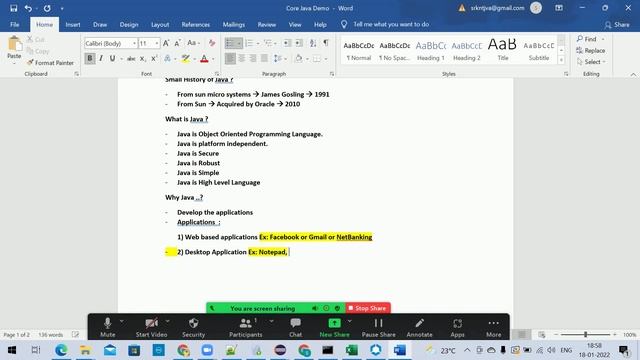This screenshot has width=640, height=360.
Task: Open the File menu
Action: [15, 24]
